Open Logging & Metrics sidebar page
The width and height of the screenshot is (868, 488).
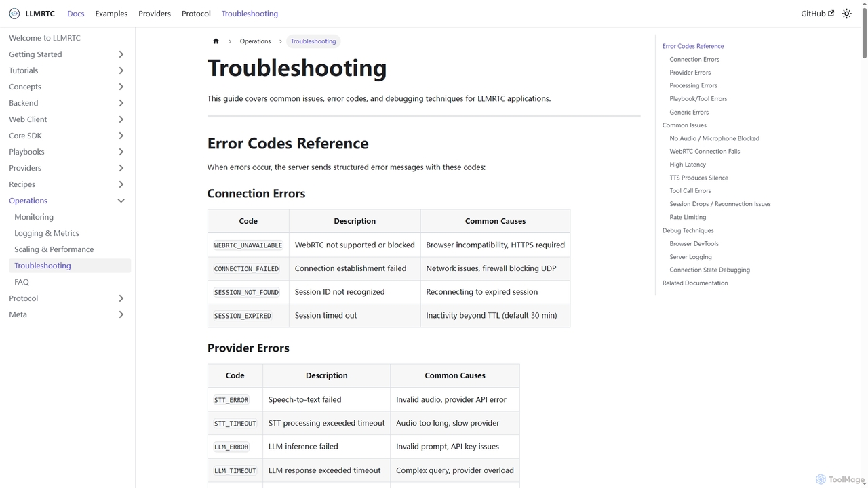47,233
